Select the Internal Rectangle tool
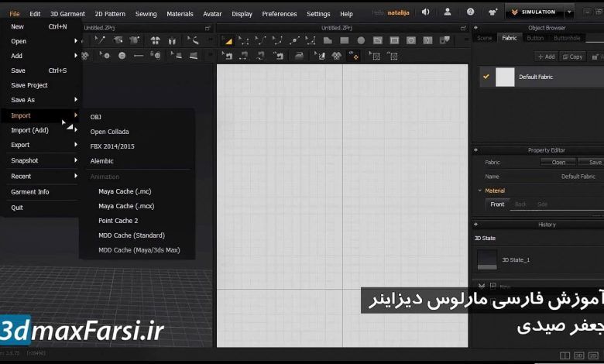The image size is (604, 364). [394, 40]
